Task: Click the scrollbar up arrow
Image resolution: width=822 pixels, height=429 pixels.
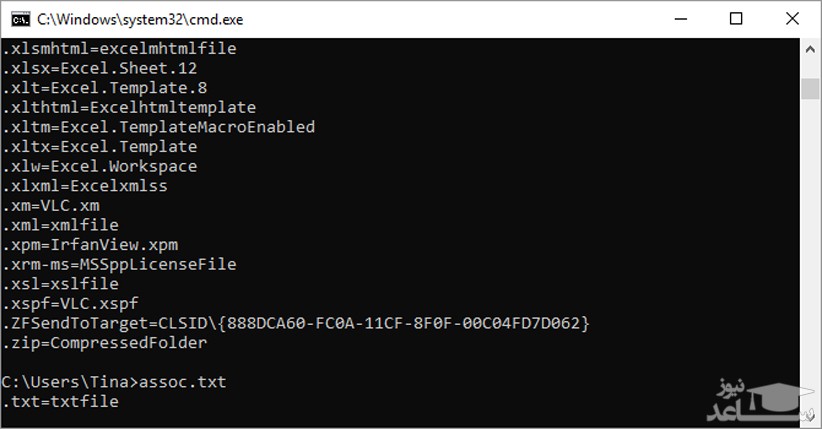Action: click(810, 48)
